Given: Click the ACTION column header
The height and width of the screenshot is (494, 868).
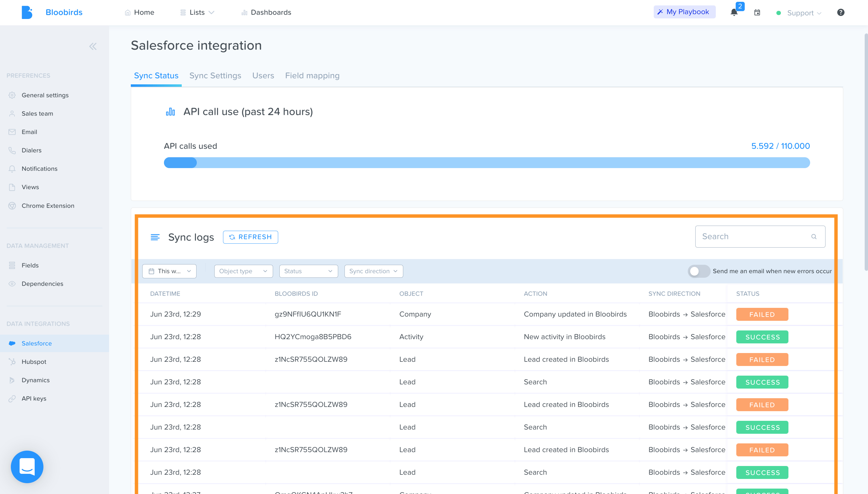Looking at the screenshot, I should (x=535, y=294).
